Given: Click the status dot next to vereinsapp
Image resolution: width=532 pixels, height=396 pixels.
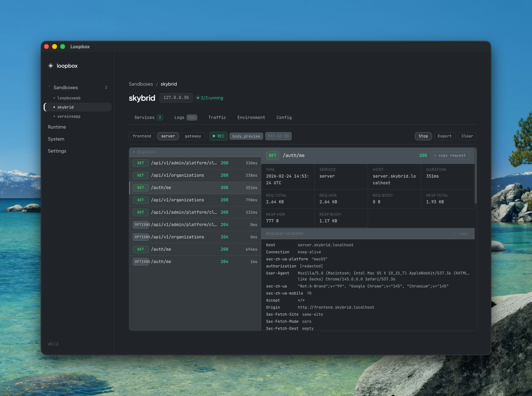Looking at the screenshot, I should [x=54, y=116].
